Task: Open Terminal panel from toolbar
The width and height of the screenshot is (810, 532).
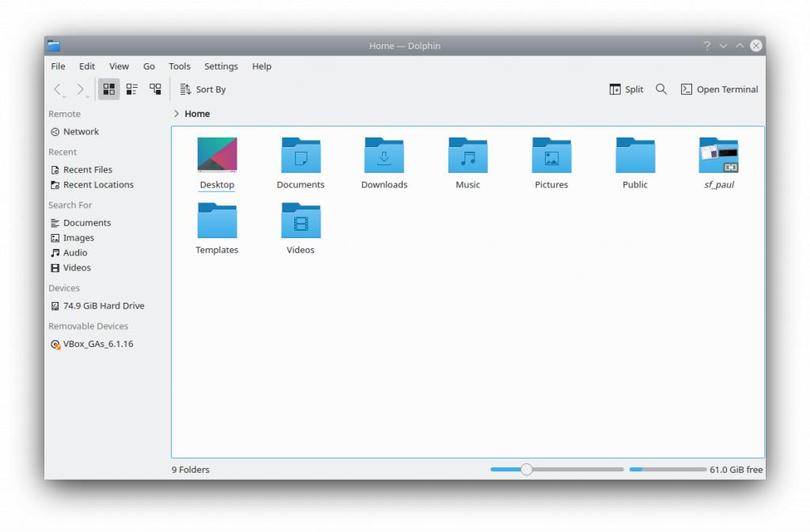Action: (719, 89)
